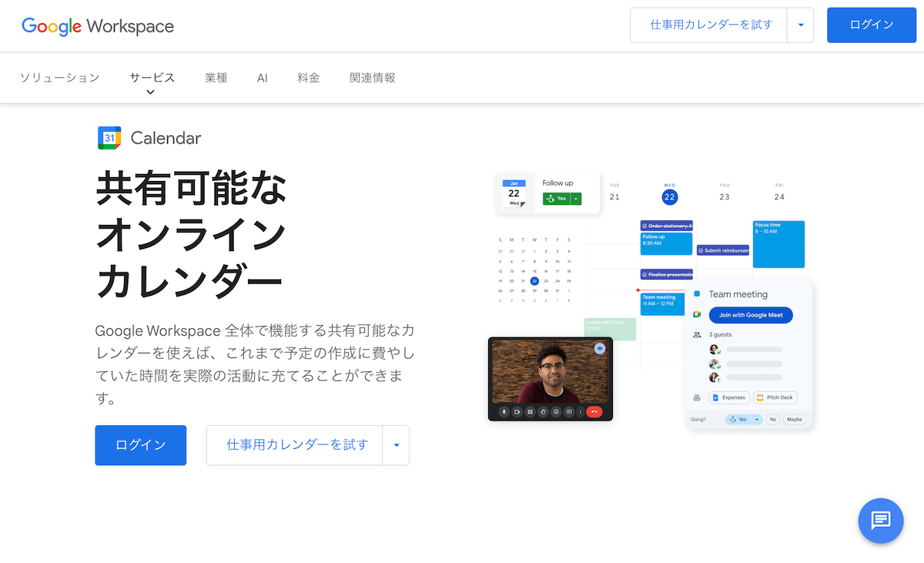Viewport: 924px width, 563px height.
Task: Click the top-right ログイン button
Action: [872, 25]
